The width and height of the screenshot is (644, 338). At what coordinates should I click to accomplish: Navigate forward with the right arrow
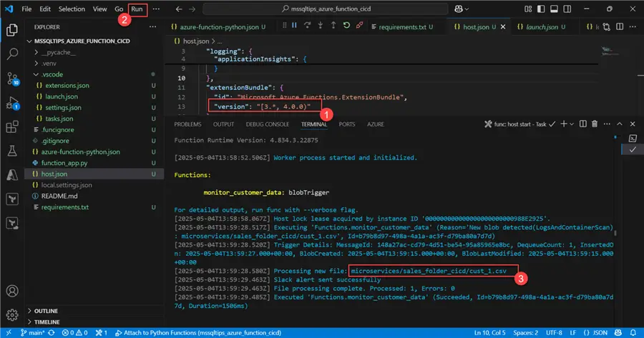click(x=192, y=9)
